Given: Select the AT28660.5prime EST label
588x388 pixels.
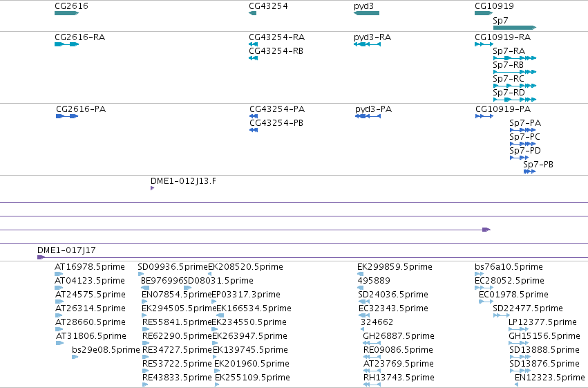Looking at the screenshot, I should pos(91,322).
